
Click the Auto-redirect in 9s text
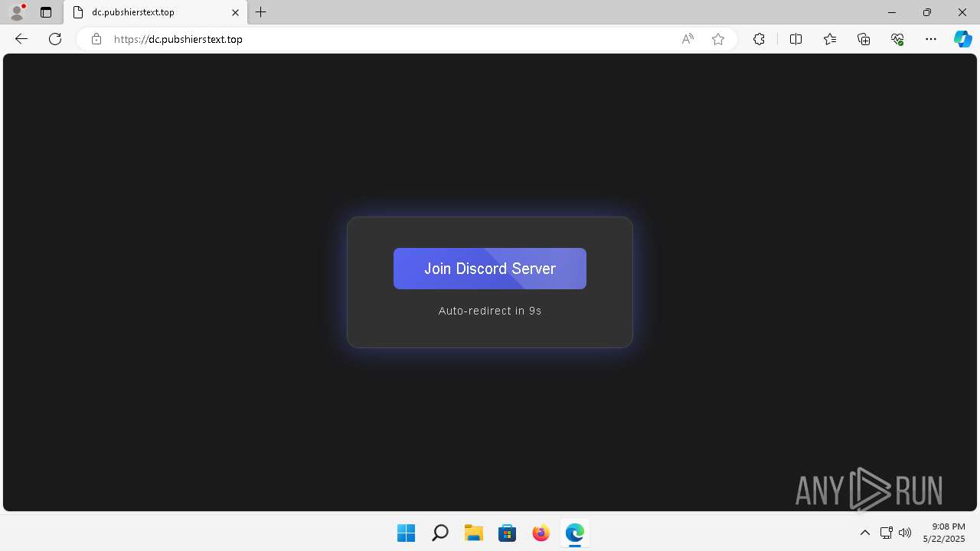(490, 311)
